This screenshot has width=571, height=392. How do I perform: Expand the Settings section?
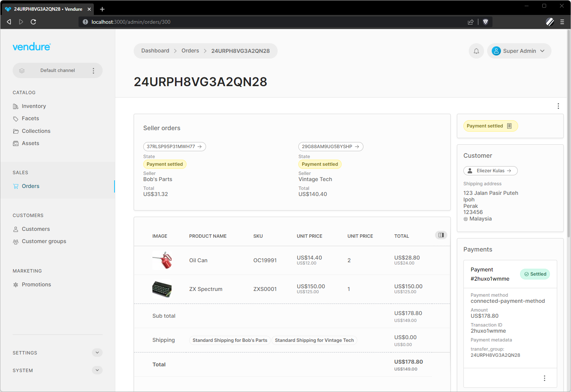tap(97, 353)
